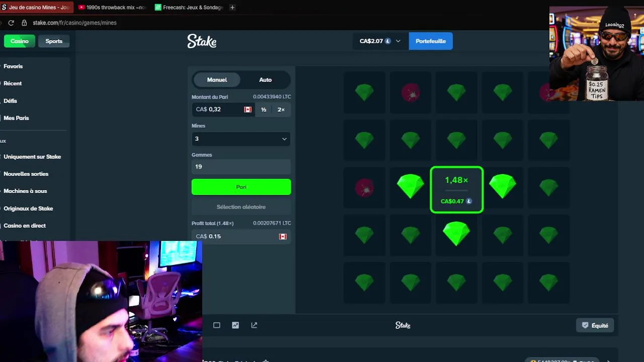Screen dimensions: 644x362
Task: Click the 1,48× multiplier tile
Action: point(457,190)
